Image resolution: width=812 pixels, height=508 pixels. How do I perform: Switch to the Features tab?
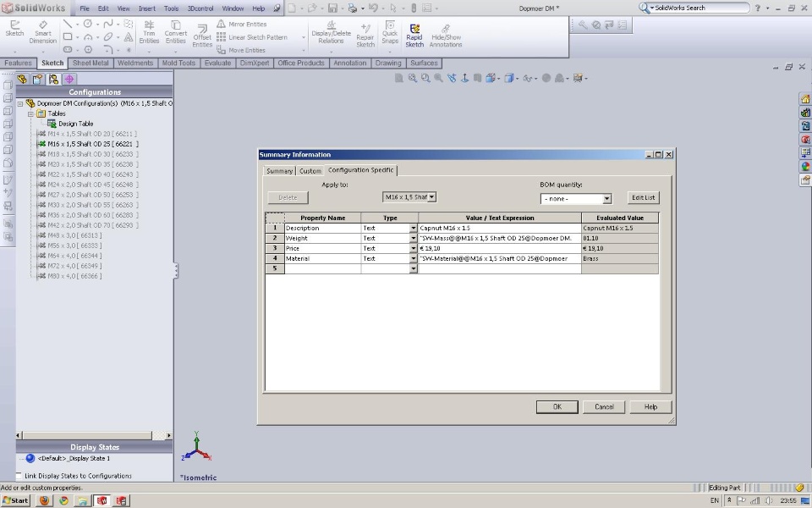18,63
